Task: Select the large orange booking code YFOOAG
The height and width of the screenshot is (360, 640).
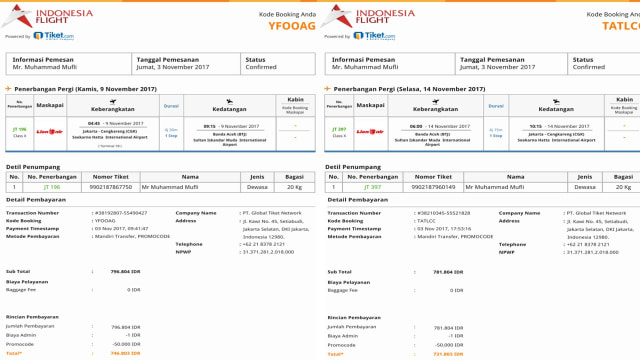Action: (292, 26)
